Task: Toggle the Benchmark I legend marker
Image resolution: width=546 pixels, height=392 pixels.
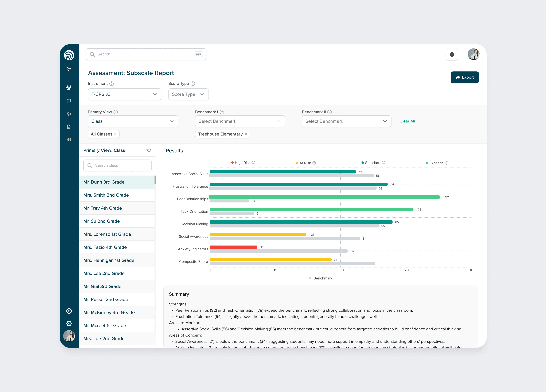Action: [310, 278]
